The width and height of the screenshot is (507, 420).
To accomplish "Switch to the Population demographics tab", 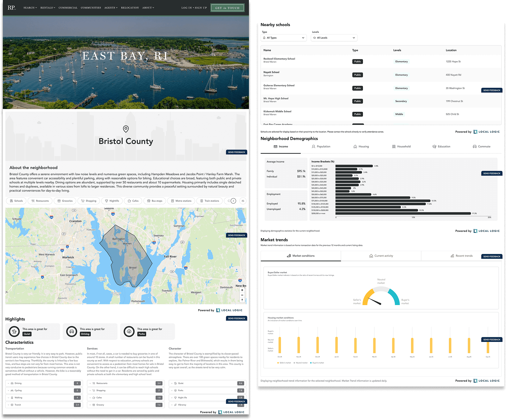I will 321,146.
